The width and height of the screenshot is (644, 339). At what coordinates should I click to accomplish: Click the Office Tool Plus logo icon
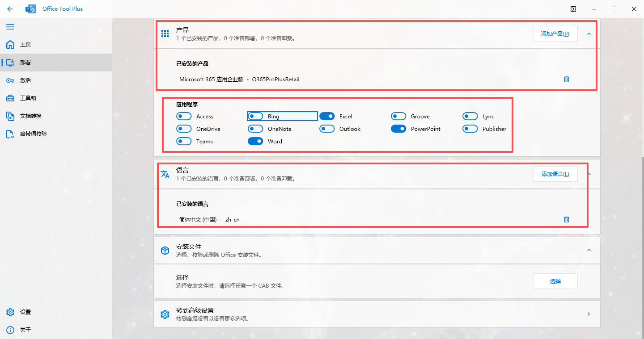click(31, 9)
